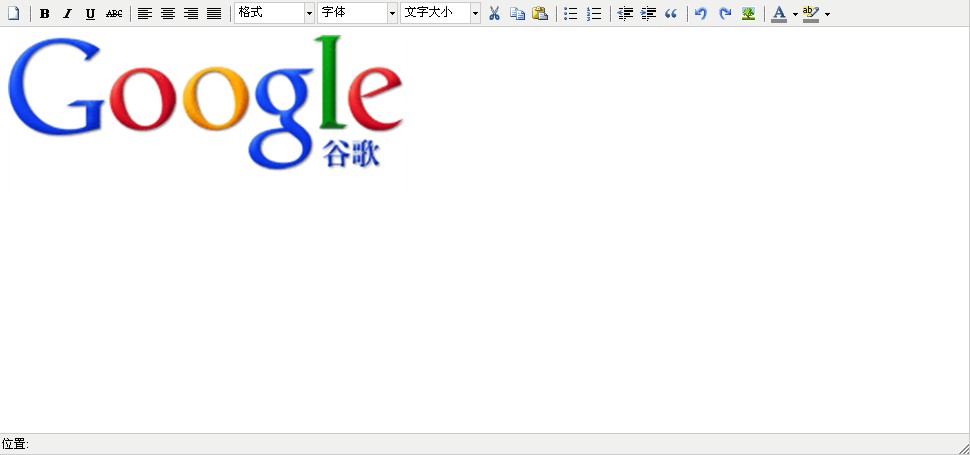970x455 pixels.
Task: Insert image icon
Action: [x=749, y=13]
